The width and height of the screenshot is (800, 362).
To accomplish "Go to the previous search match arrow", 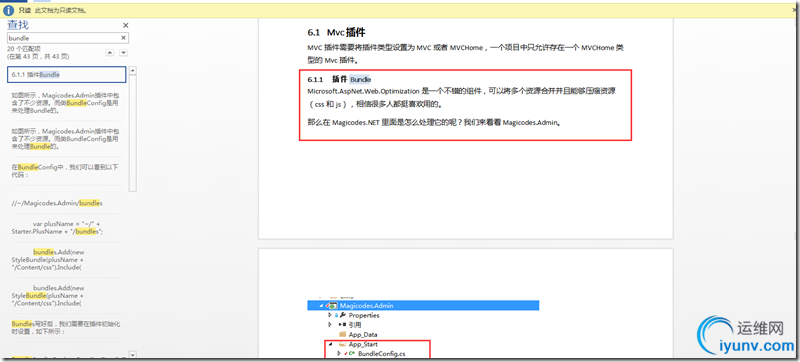I will click(x=110, y=53).
